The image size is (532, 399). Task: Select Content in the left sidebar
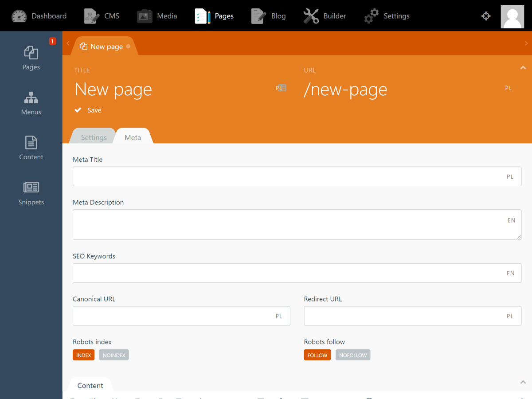[31, 148]
